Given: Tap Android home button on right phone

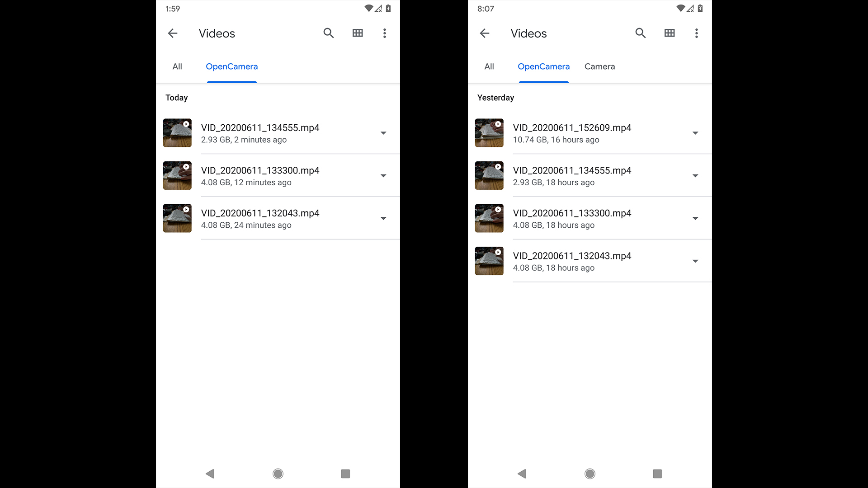Looking at the screenshot, I should click(590, 474).
